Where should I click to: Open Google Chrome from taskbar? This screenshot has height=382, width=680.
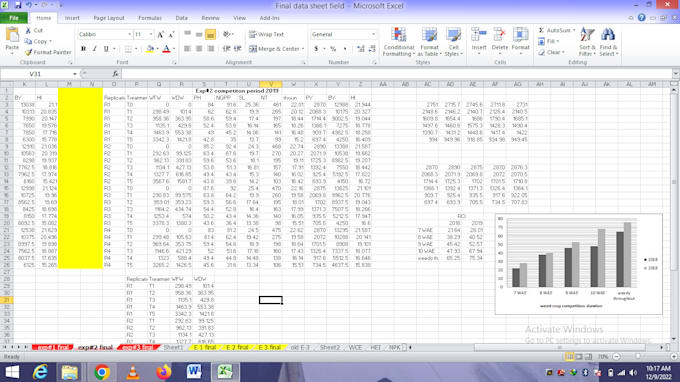click(101, 372)
